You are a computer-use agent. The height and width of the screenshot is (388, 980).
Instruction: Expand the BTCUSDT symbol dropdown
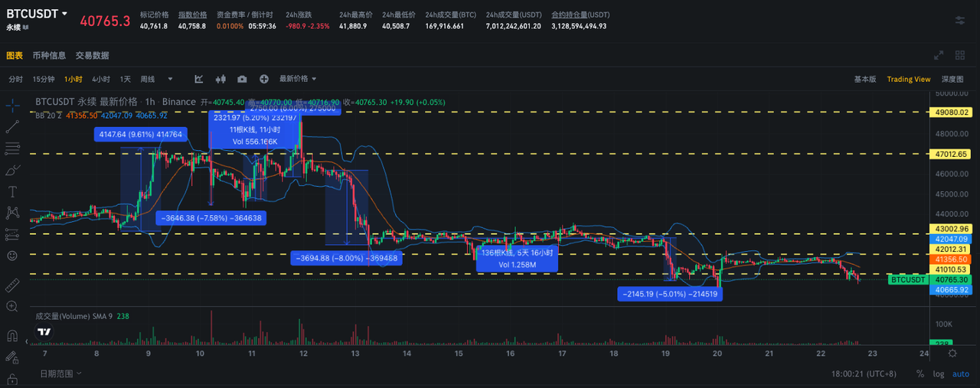[x=64, y=14]
